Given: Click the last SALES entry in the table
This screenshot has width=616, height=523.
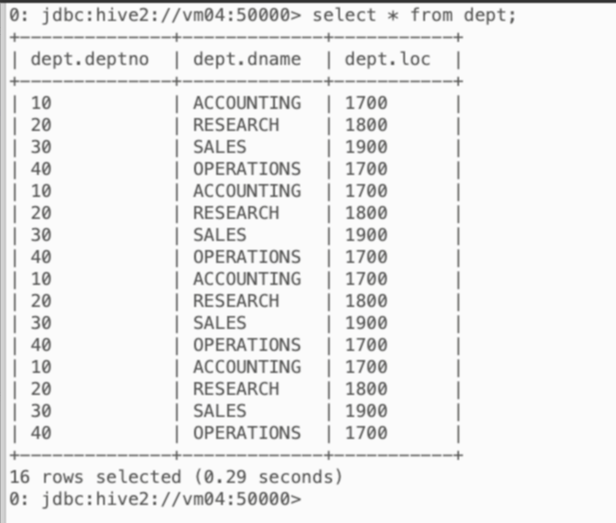Looking at the screenshot, I should pos(220,411).
